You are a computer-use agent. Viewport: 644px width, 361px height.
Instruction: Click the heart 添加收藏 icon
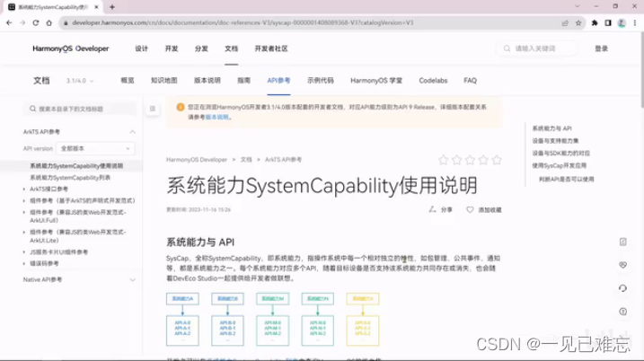(470, 210)
